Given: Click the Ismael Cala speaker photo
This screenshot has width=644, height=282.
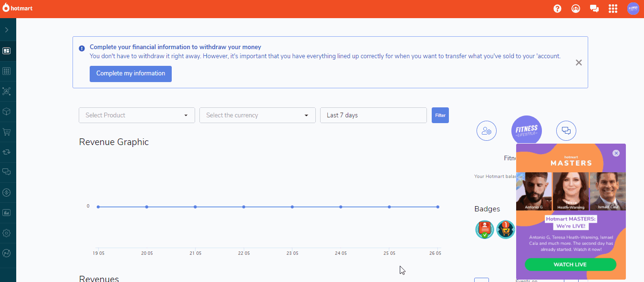Looking at the screenshot, I should point(608,191).
